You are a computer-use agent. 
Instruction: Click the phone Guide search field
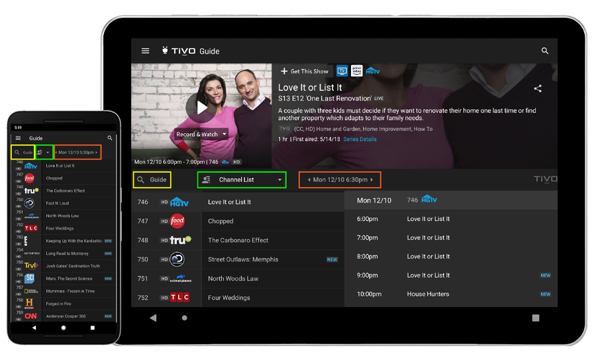tap(23, 152)
